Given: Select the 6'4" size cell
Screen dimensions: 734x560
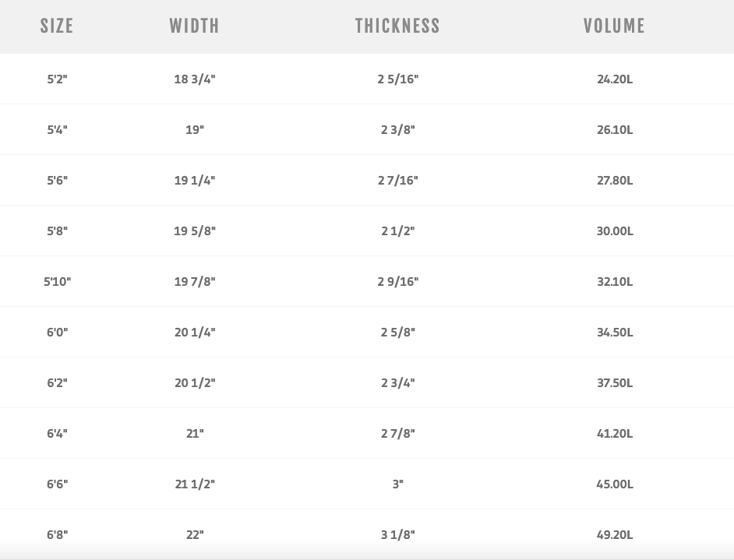Looking at the screenshot, I should pos(57,433).
